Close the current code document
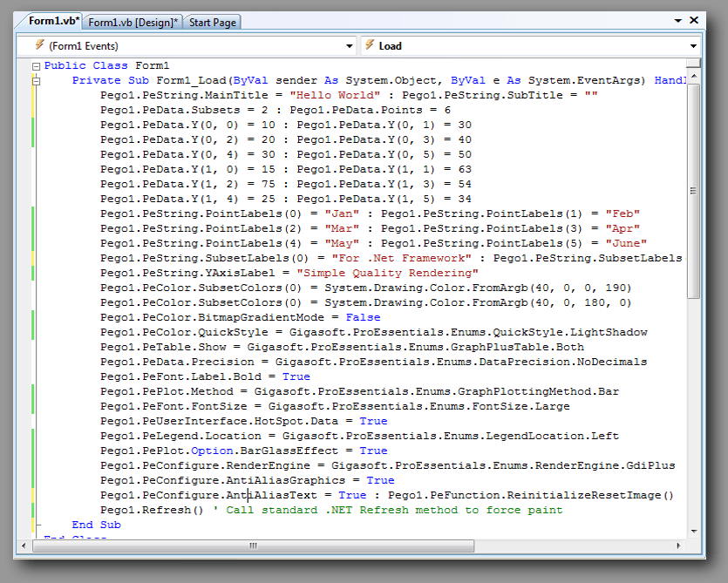 694,19
